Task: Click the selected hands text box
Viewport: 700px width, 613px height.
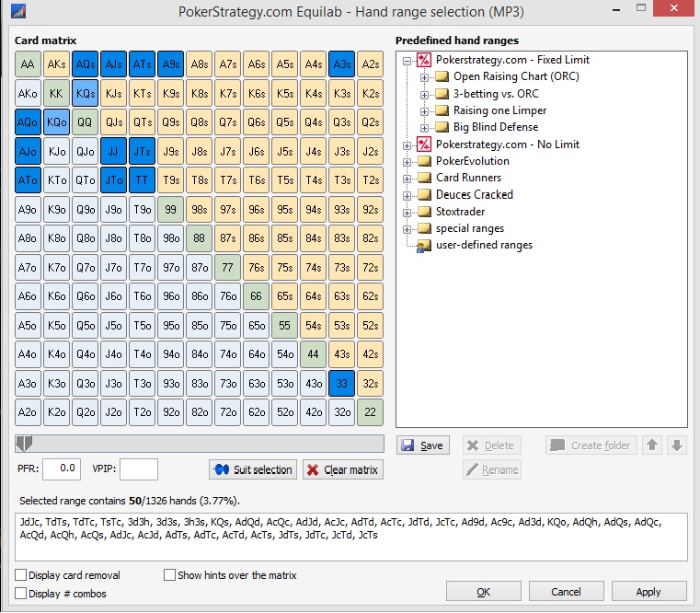Action: pyautogui.click(x=350, y=537)
